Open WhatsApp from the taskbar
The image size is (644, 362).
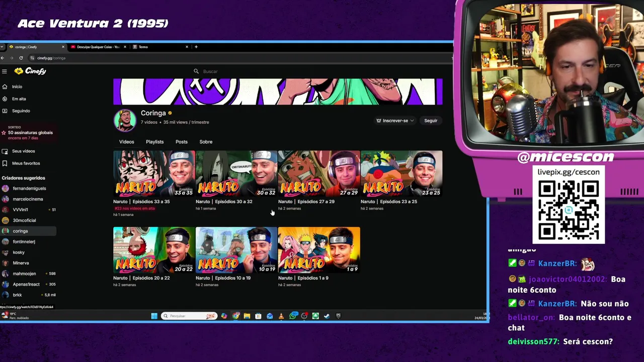(x=293, y=316)
